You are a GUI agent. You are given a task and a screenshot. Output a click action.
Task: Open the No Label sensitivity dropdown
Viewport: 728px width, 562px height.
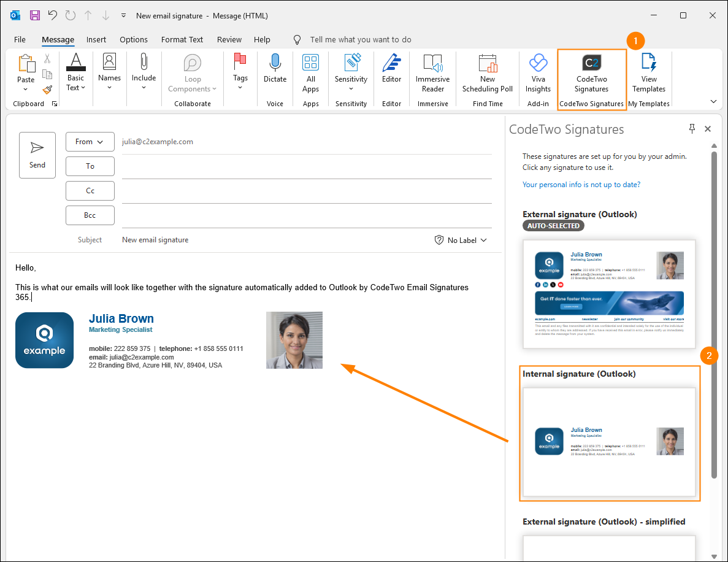461,240
